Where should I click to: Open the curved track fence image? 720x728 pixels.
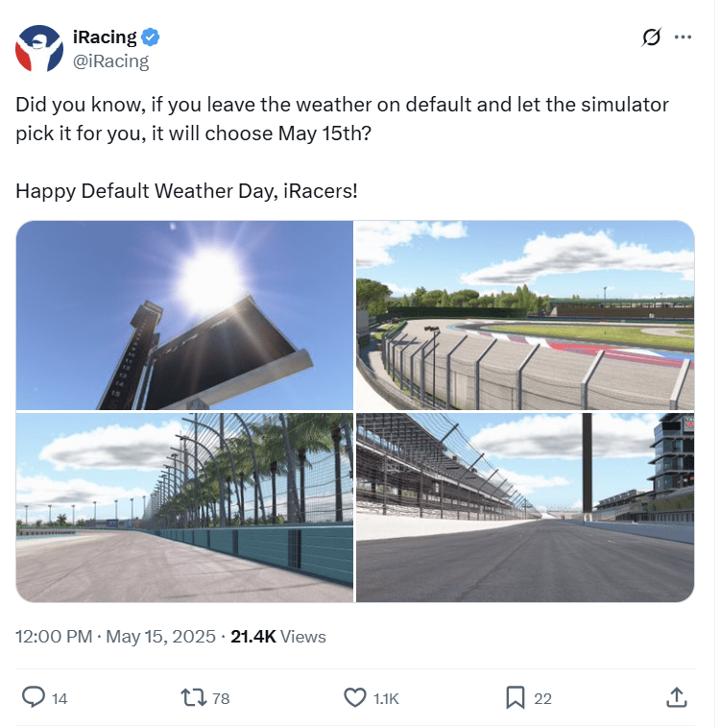click(x=525, y=315)
